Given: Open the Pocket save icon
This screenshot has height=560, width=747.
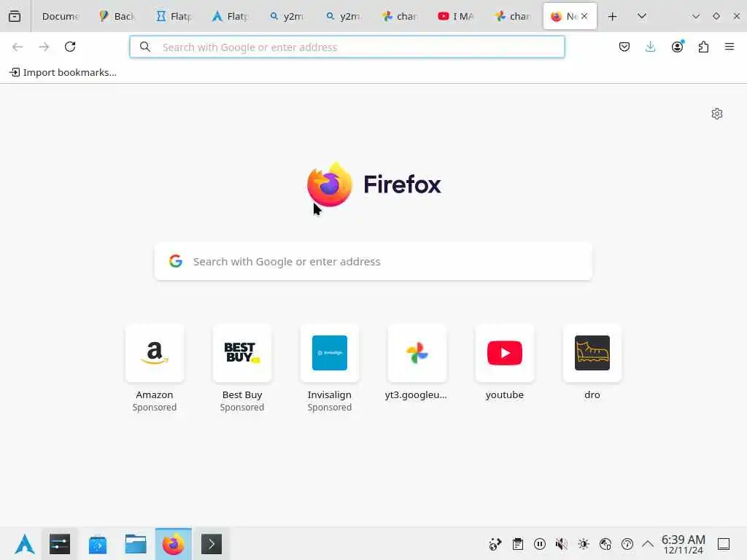Looking at the screenshot, I should (x=624, y=47).
